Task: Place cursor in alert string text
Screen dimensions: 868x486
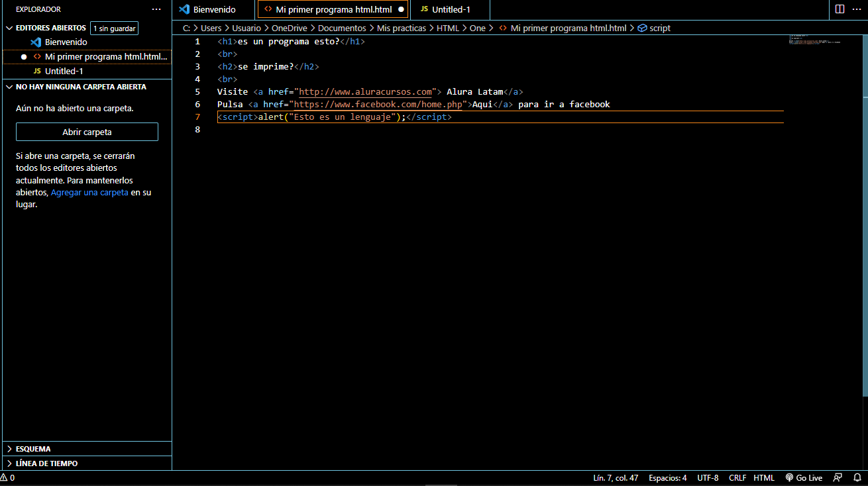Action: point(343,117)
